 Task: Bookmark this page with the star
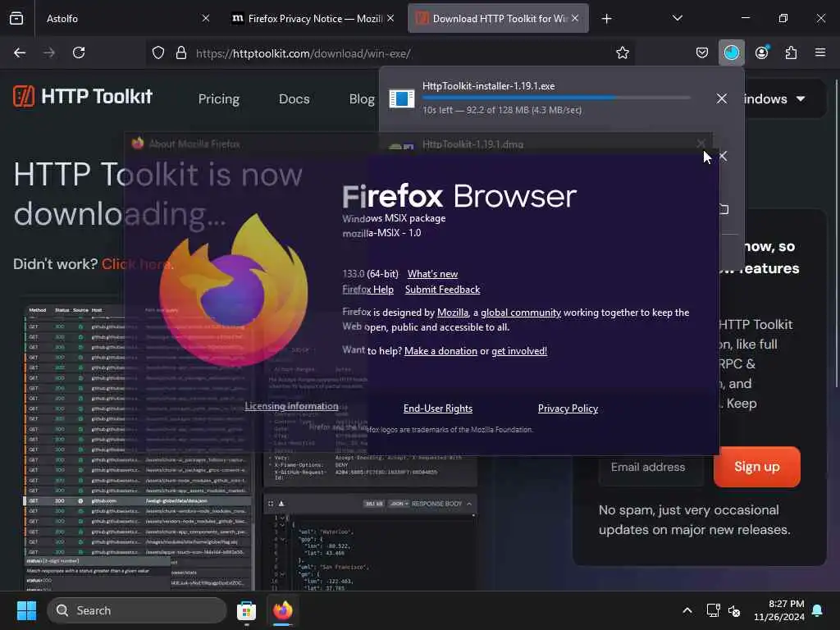pyautogui.click(x=622, y=53)
